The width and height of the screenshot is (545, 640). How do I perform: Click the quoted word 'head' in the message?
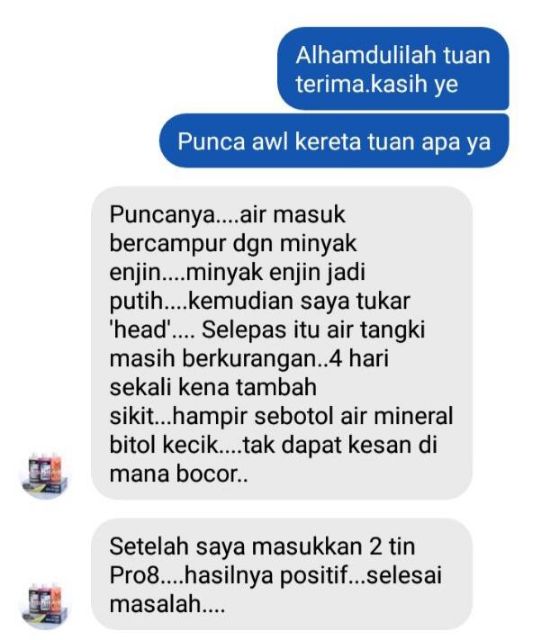140,329
